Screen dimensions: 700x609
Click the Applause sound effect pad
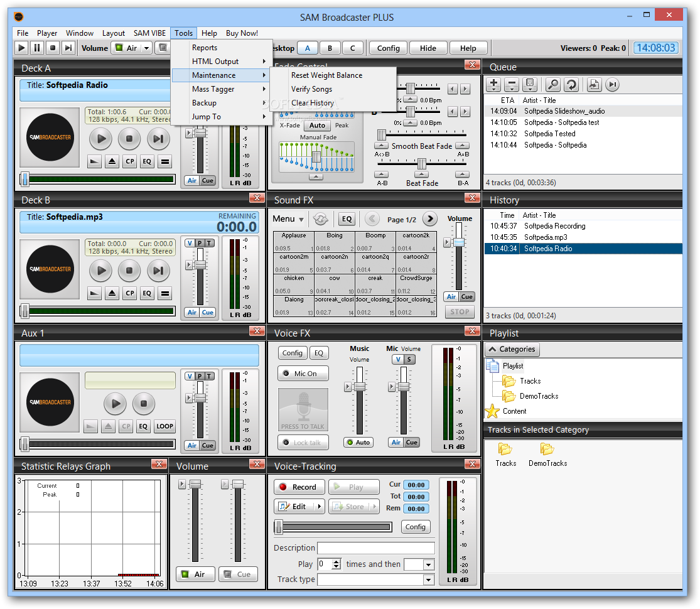[x=294, y=242]
